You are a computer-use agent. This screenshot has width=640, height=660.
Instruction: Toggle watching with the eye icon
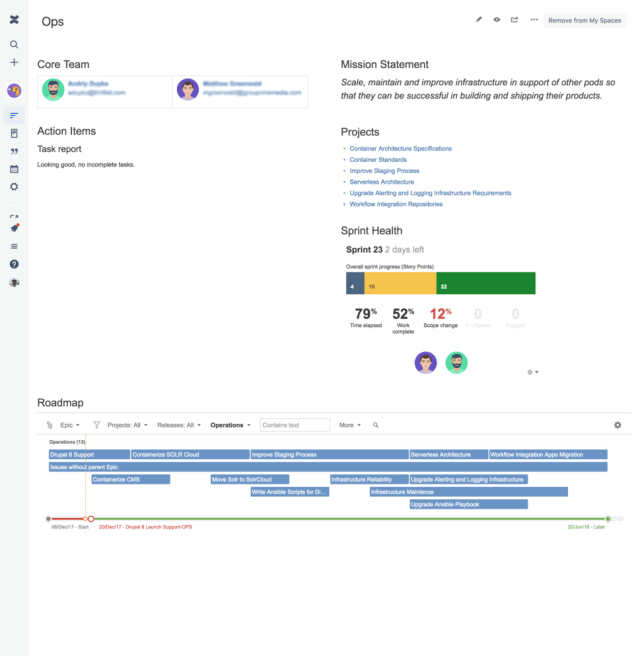click(497, 19)
